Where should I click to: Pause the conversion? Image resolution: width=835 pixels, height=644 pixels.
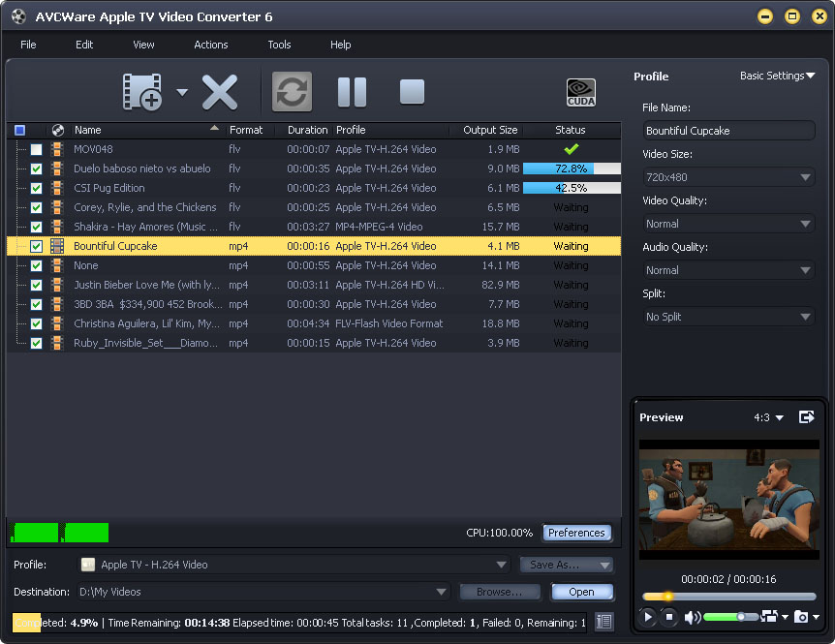click(x=352, y=92)
